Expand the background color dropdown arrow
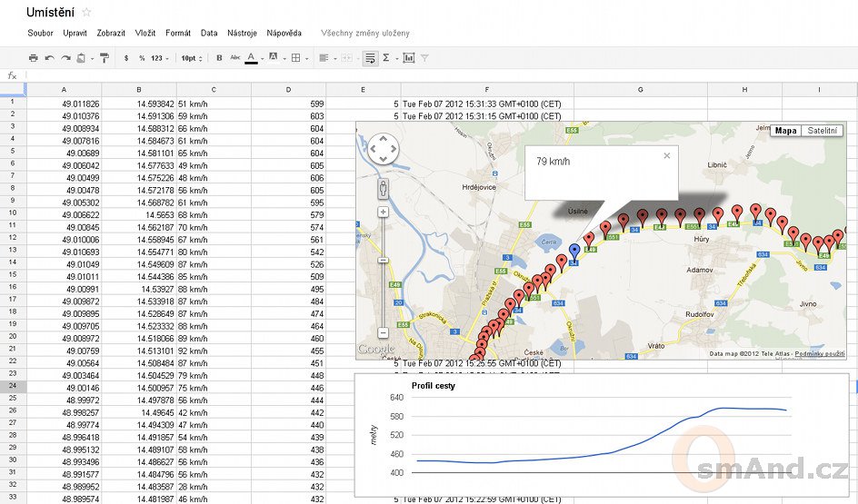Viewport: 858px width, 504px height. click(x=284, y=58)
